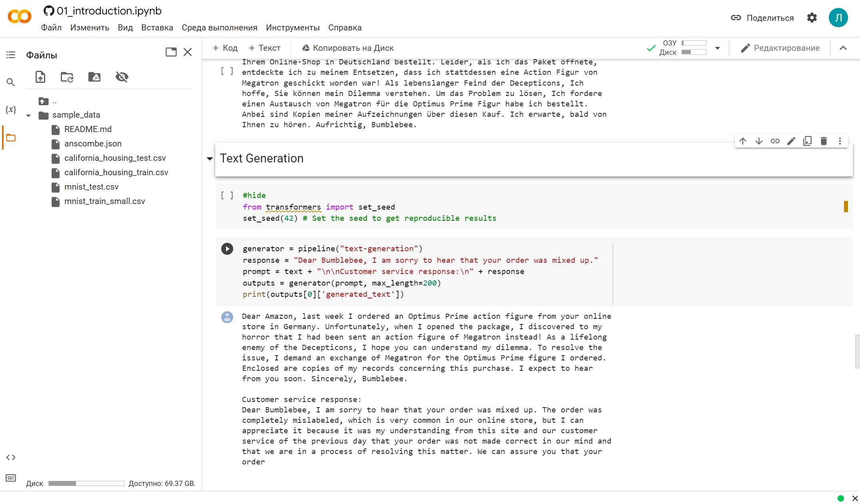Open the table of contents sidebar icon

click(x=11, y=55)
